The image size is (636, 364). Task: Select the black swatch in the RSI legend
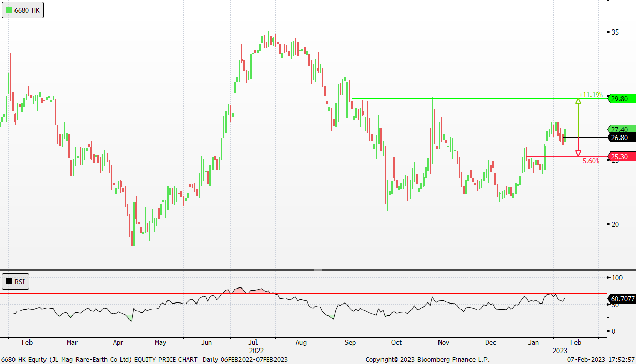tap(9, 282)
